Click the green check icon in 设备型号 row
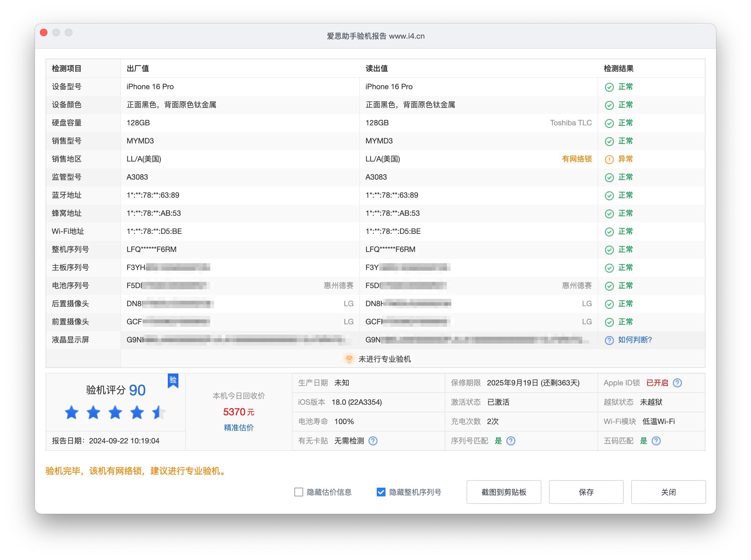The image size is (751, 560). (609, 87)
